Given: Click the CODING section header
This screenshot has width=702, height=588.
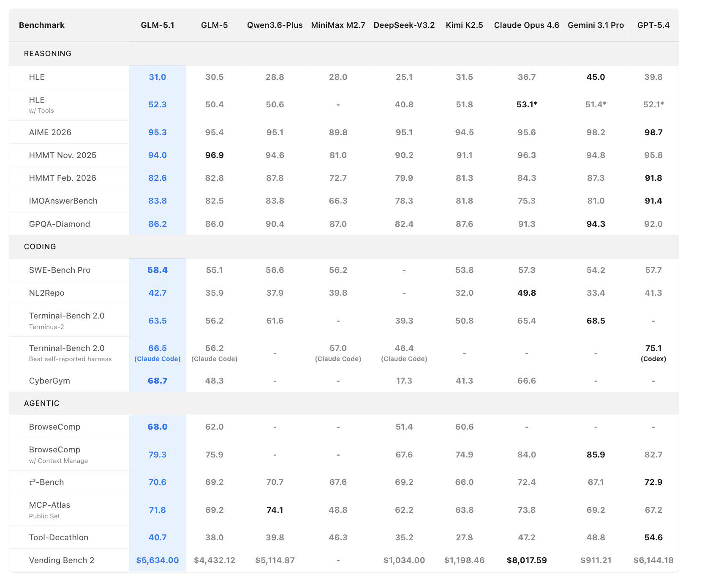Looking at the screenshot, I should click(40, 247).
